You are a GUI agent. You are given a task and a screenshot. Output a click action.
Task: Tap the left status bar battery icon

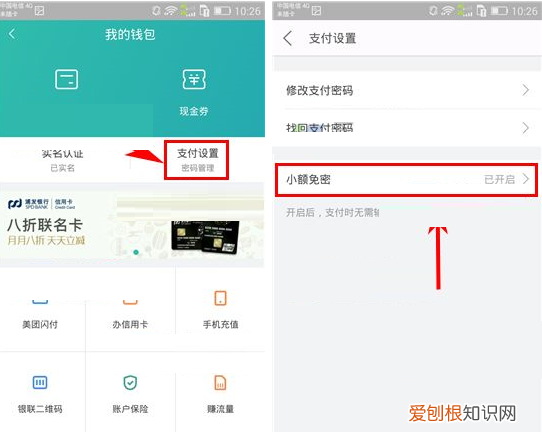coord(222,11)
